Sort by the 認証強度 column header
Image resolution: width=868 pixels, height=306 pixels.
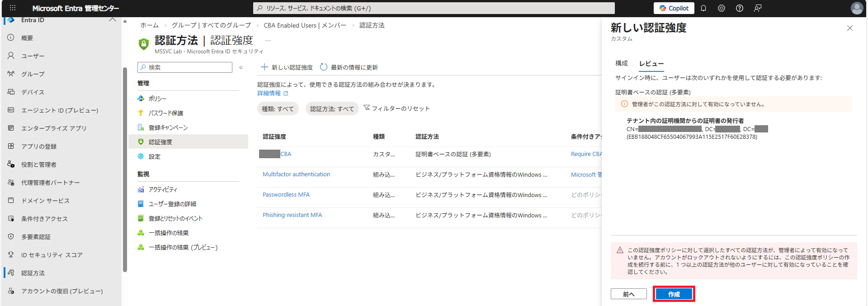click(x=274, y=137)
